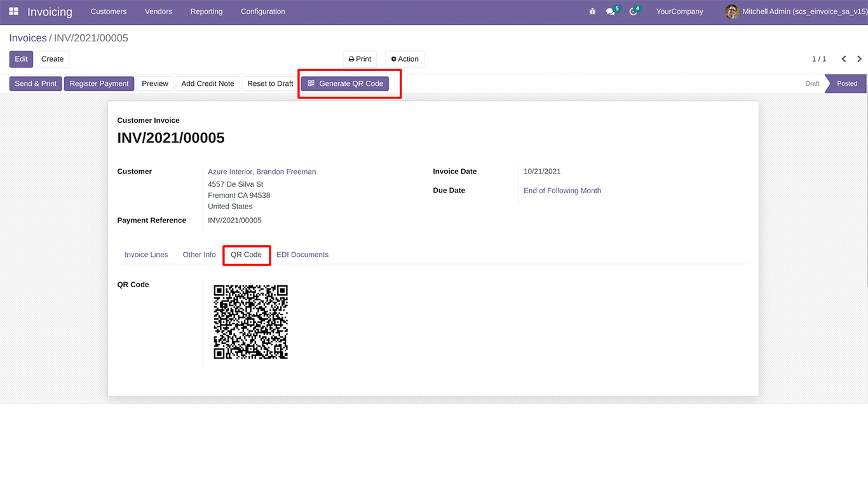Switch to the Other Info tab
Image resolution: width=868 pixels, height=488 pixels.
[199, 255]
